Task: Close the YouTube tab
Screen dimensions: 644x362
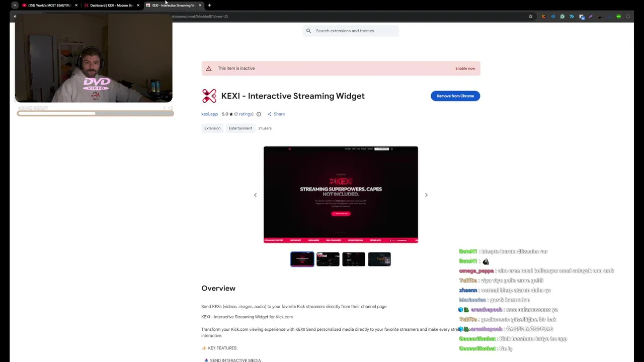Action: 76,5
